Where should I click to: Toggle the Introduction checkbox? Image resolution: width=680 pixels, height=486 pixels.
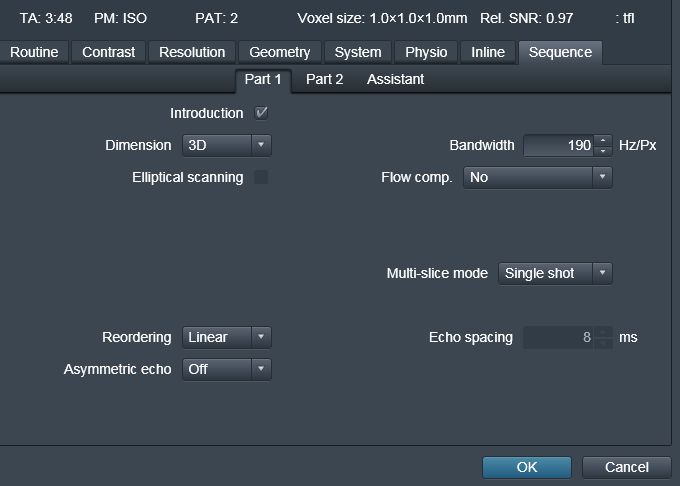point(262,113)
